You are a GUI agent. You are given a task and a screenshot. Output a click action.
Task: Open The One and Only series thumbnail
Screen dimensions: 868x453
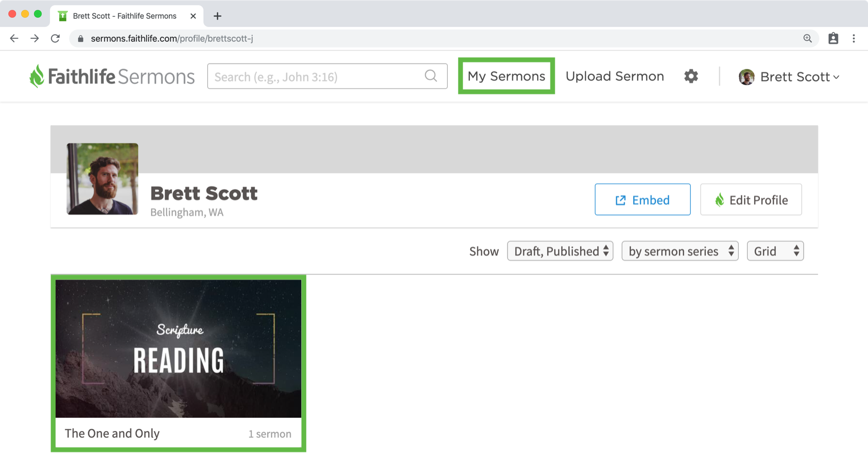[178, 348]
